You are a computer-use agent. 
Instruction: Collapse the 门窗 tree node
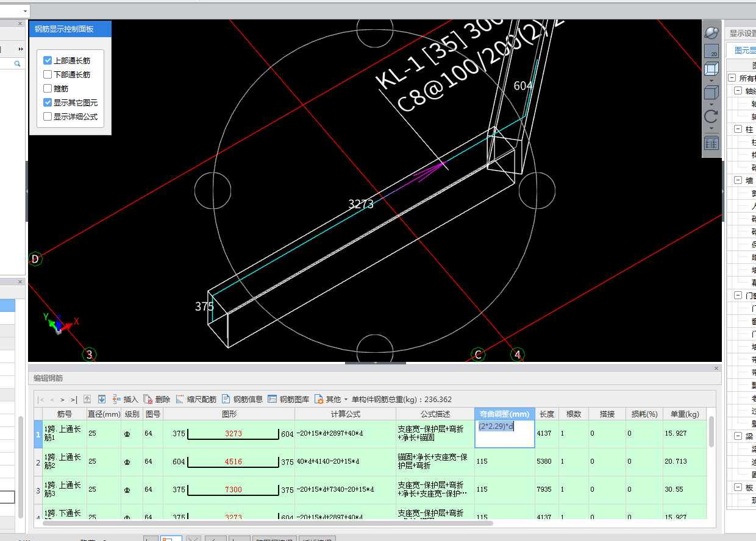point(738,295)
